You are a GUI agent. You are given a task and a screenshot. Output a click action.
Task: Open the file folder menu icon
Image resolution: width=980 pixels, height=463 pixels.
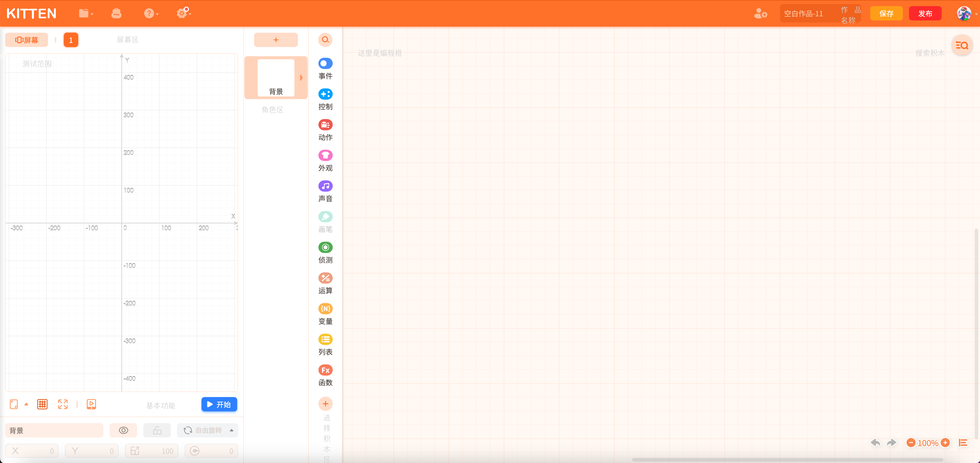tap(86, 14)
